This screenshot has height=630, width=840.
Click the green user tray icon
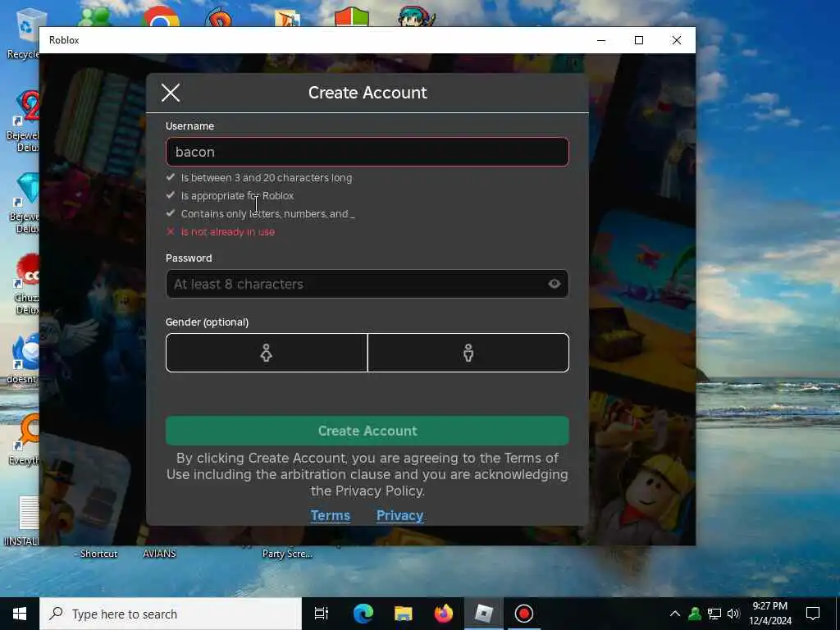(x=695, y=614)
